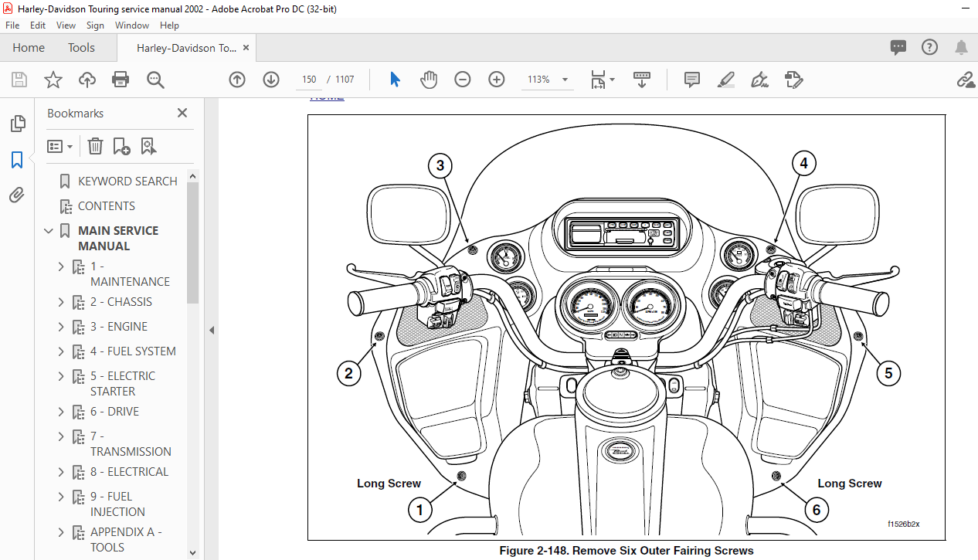This screenshot has height=560, width=978.
Task: Open the stamp/redact tool in toolbar
Action: pos(793,80)
